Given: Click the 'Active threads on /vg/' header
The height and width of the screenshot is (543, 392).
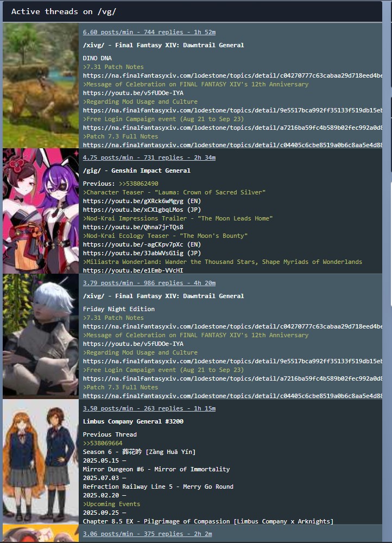Looking at the screenshot, I should pyautogui.click(x=64, y=11).
